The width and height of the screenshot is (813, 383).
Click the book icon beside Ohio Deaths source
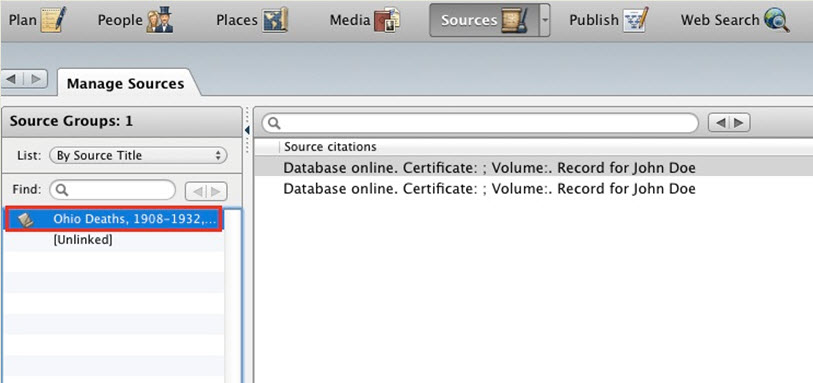(x=25, y=220)
